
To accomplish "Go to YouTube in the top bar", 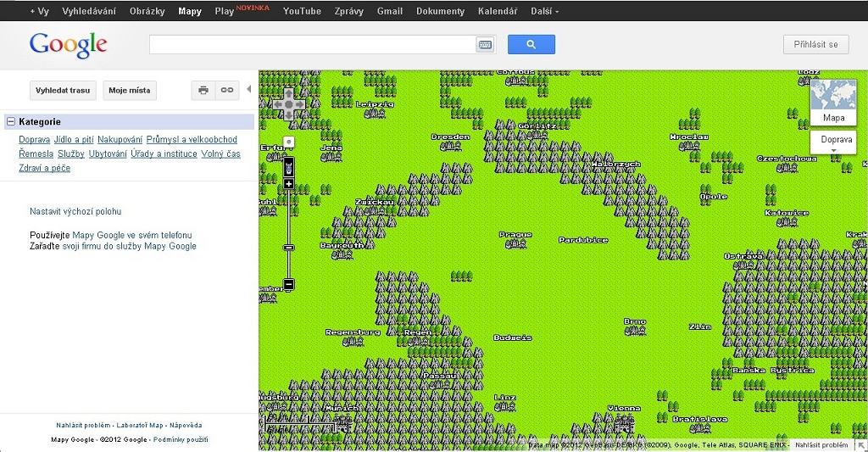I will (x=302, y=11).
